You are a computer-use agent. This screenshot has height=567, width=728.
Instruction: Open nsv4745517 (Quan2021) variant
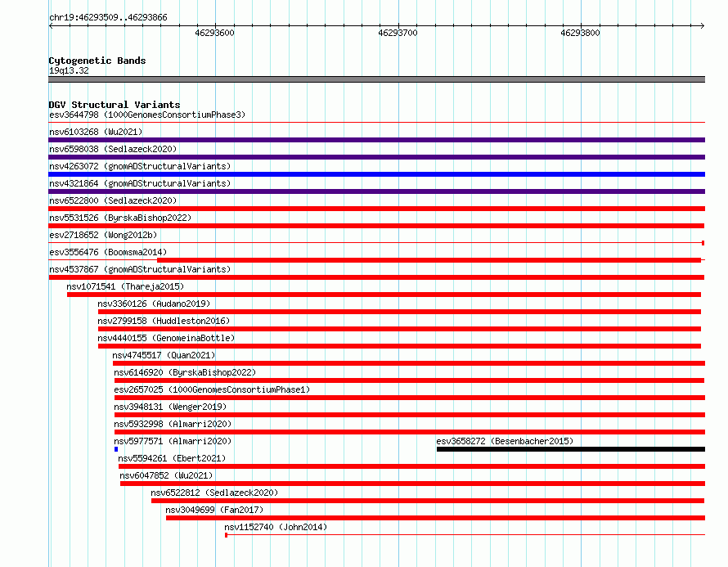[164, 355]
